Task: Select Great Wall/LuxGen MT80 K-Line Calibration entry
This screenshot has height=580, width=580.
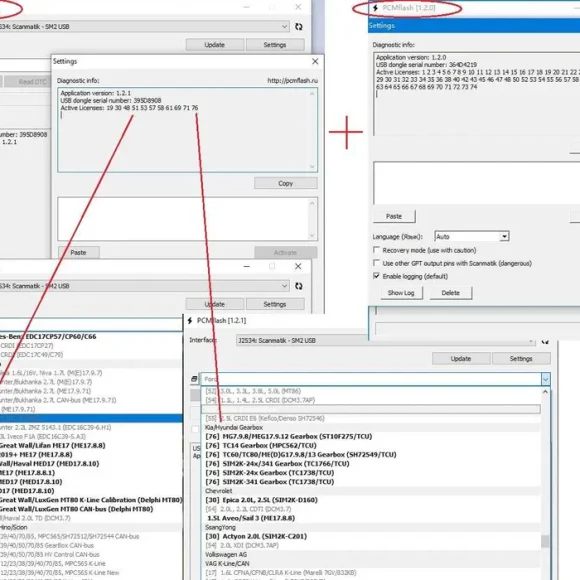Action: pos(91,500)
